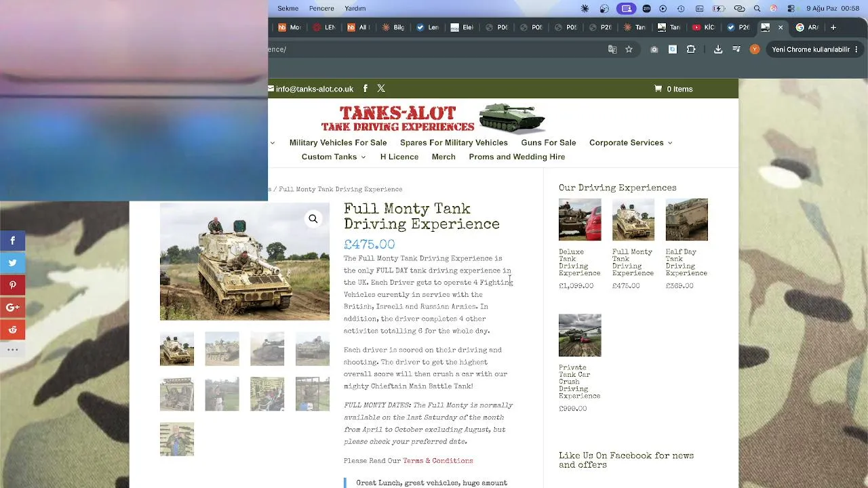Click the Private Tank Car Crush thumbnail image
Image resolution: width=868 pixels, height=488 pixels.
click(580, 335)
